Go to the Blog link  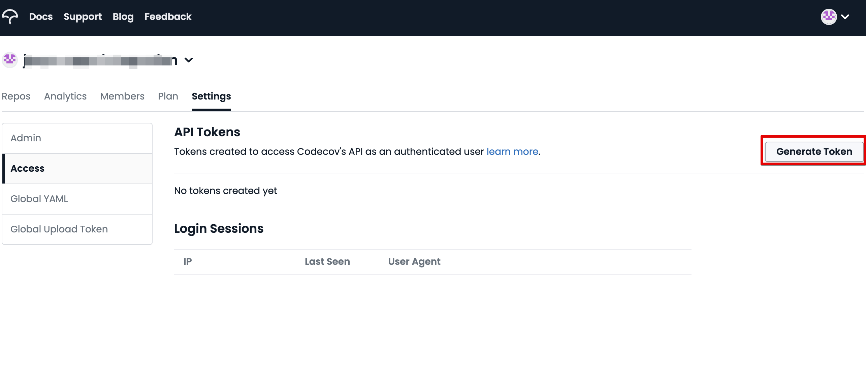(123, 17)
